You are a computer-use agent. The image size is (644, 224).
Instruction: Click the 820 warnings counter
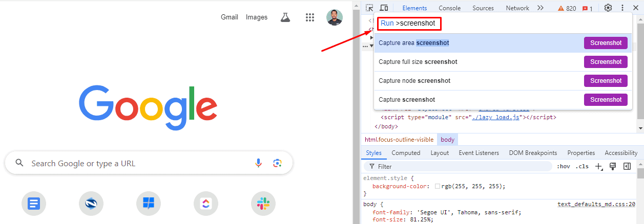click(567, 9)
